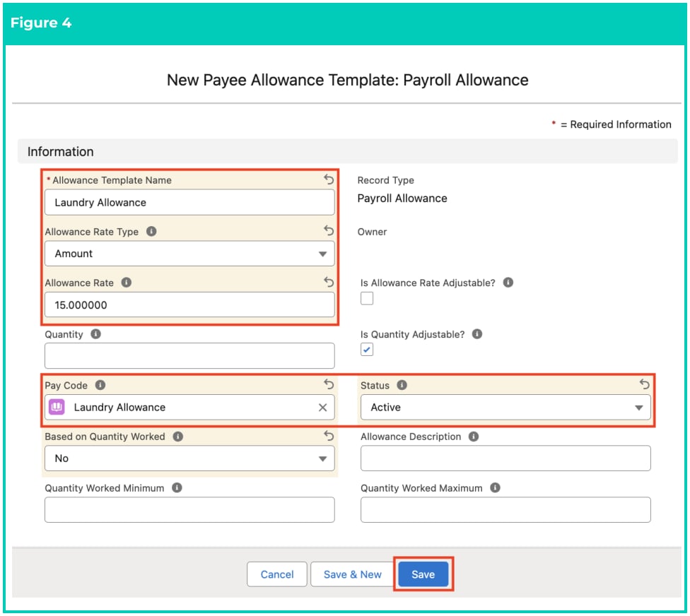Show Is Quantity Adjustable info
This screenshot has height=616, width=690.
477,333
